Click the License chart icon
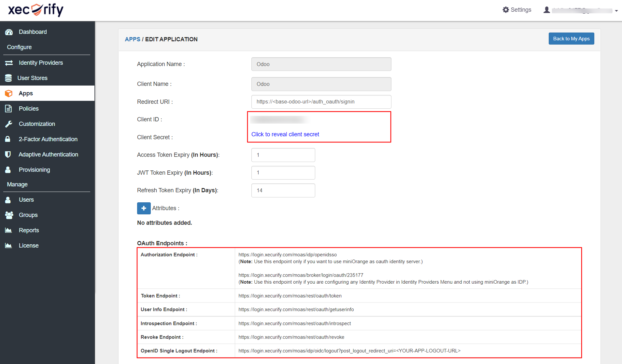622x364 pixels. [8, 246]
